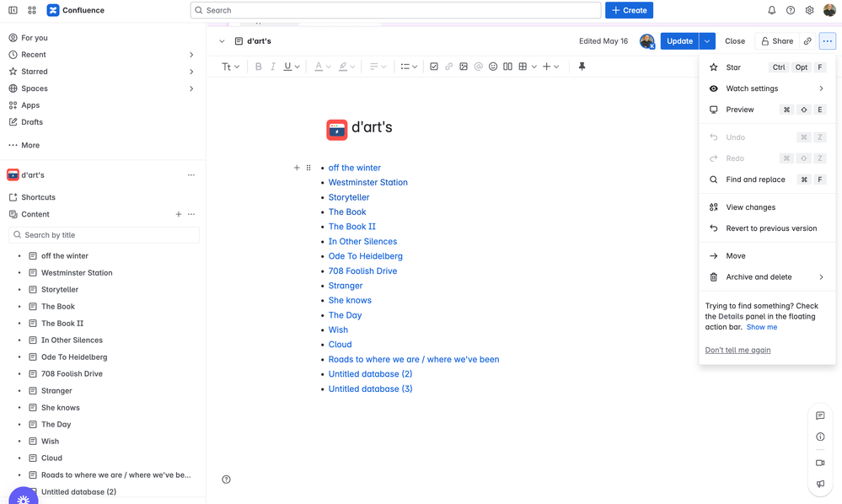Open the Westminster Station link in page
This screenshot has width=842, height=504.
(x=367, y=183)
